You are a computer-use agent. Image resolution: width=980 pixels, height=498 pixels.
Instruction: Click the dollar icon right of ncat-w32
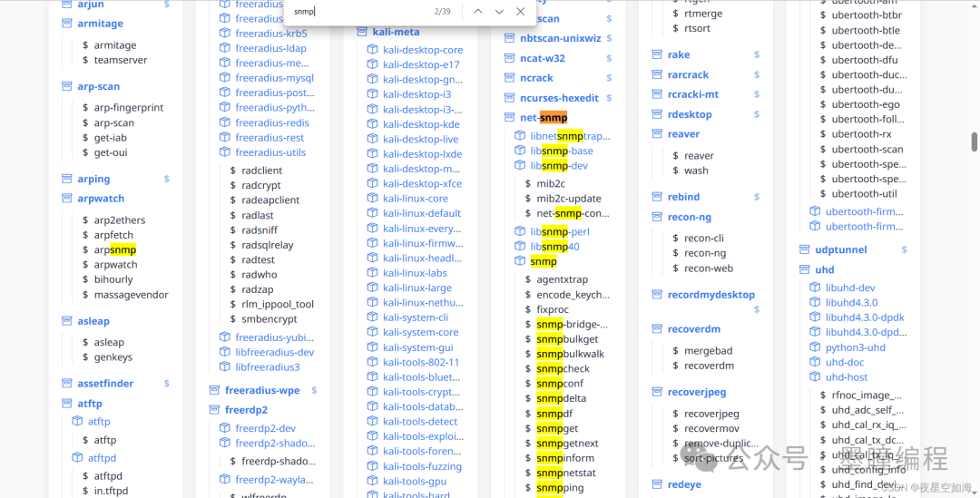pos(609,58)
